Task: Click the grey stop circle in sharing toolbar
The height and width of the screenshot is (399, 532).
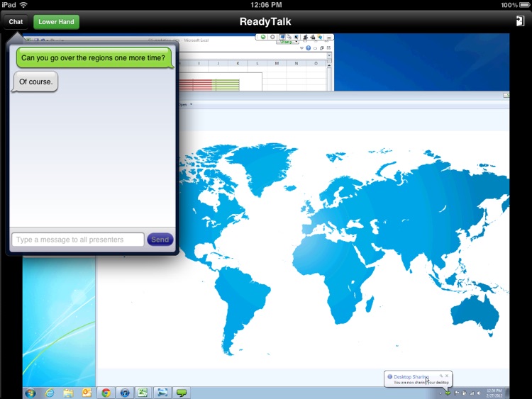Action: (272, 37)
